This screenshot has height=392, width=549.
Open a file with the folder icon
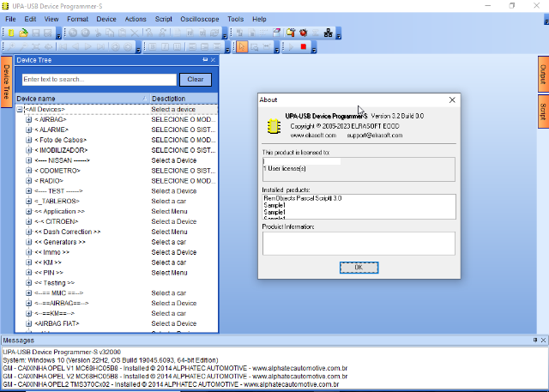[x=23, y=33]
